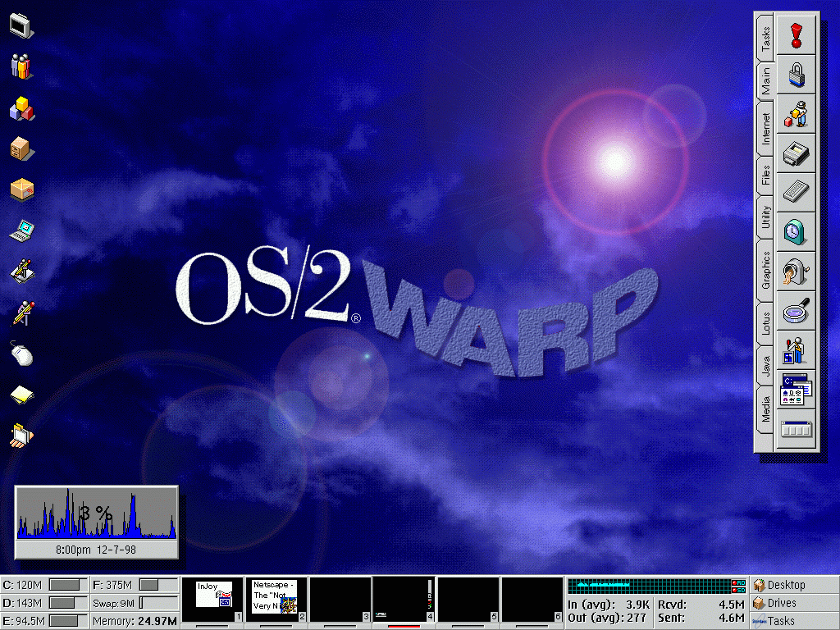Open the hand holding folders icon
The image size is (840, 630).
click(x=21, y=435)
